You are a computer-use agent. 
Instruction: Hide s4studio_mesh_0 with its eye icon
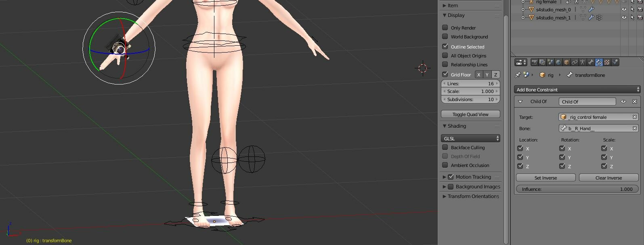(624, 9)
